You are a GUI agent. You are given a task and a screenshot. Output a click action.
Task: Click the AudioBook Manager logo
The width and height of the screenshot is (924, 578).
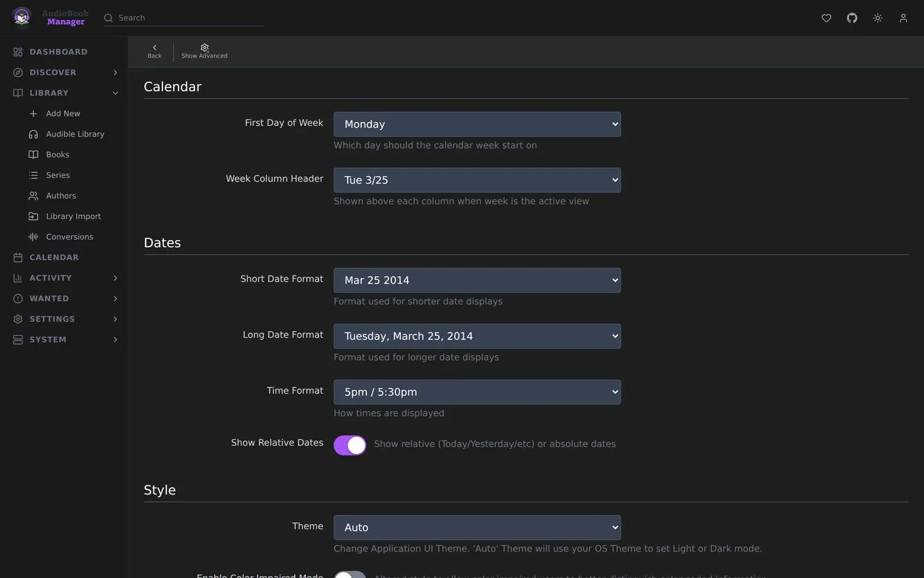[50, 17]
